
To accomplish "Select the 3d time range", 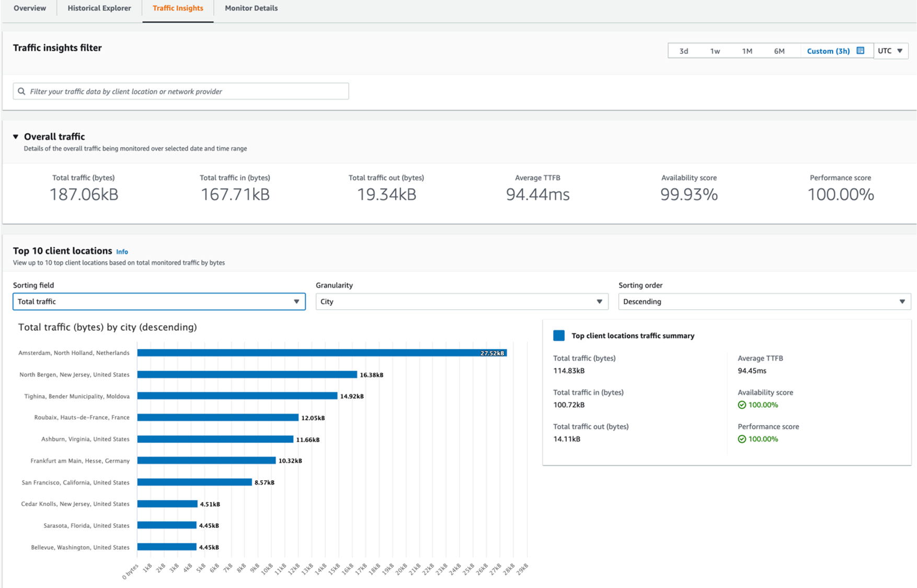I will [x=683, y=51].
